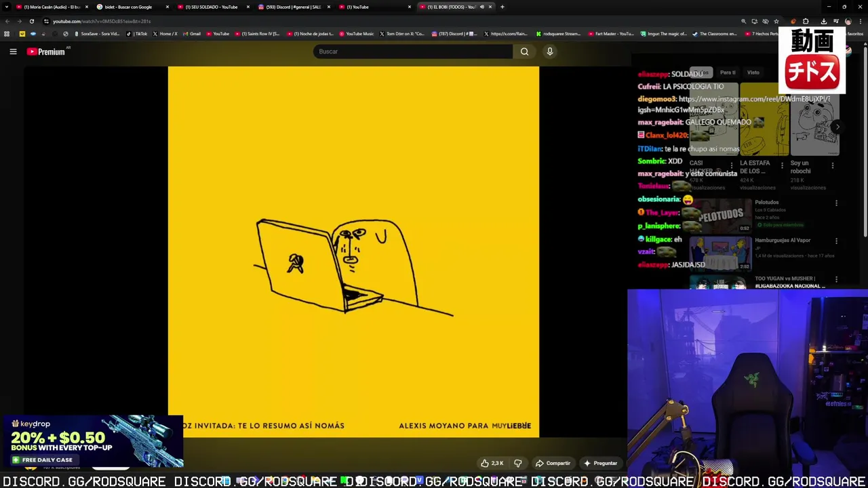Screen dimensions: 868x488
Task: Open TOO YUGAN vs MUSHER video title
Action: 790,282
